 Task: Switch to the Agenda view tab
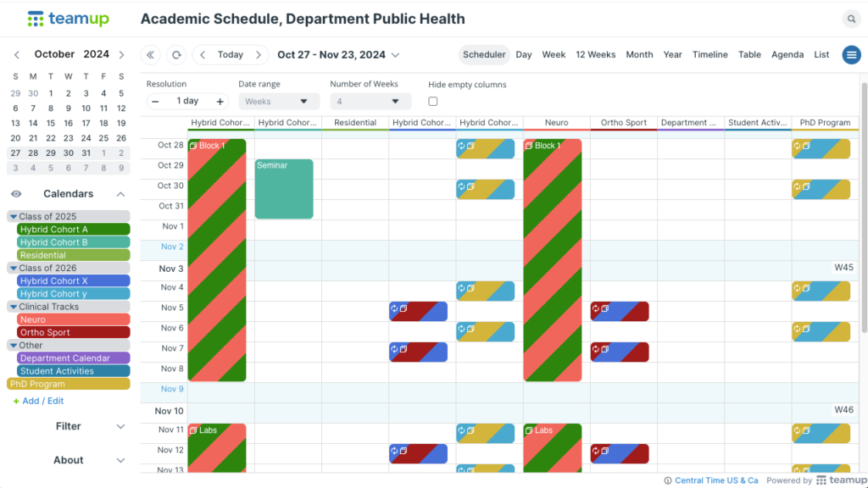[787, 54]
